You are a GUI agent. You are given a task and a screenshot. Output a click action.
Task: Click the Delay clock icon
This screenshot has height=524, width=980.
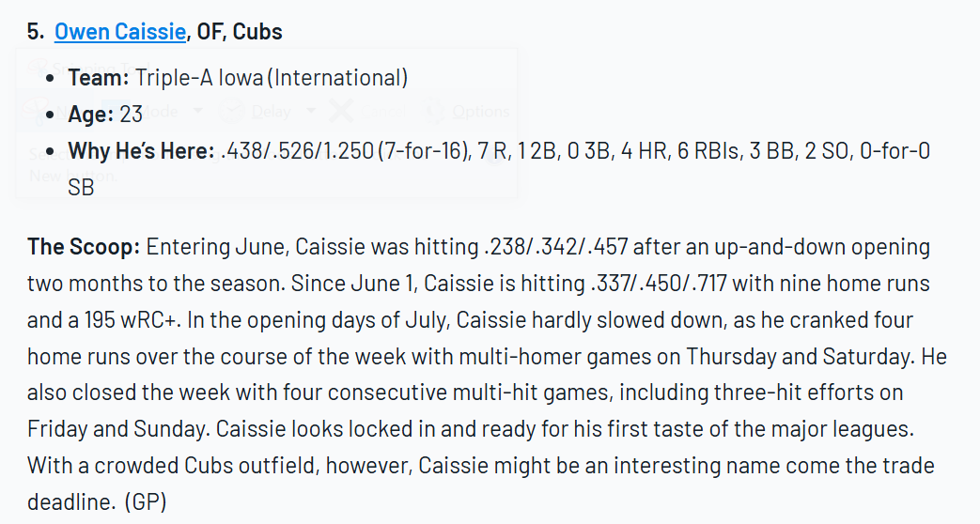coord(231,111)
